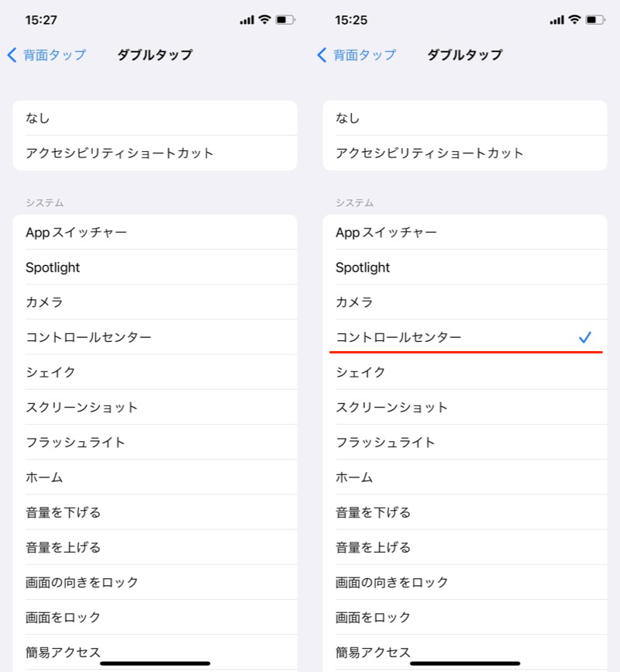This screenshot has width=620, height=672.
Task: Tap the blue checkmark beside コントロールセンター
Action: point(585,337)
